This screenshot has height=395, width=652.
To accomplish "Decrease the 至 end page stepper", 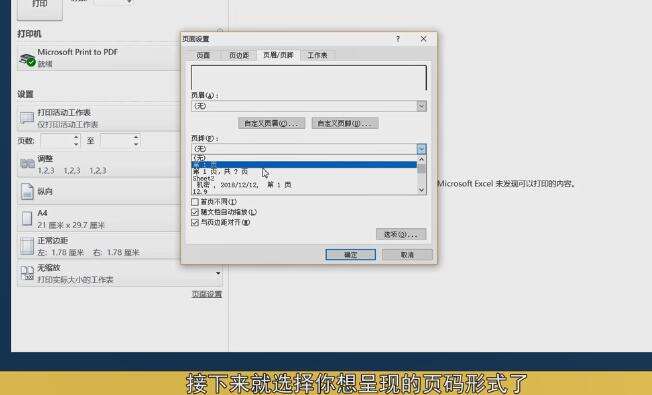I will pos(136,144).
